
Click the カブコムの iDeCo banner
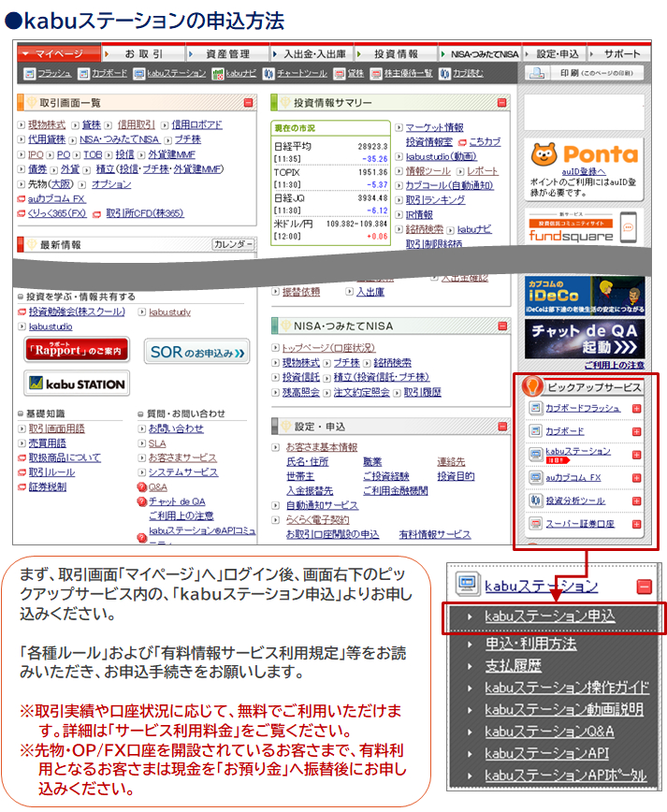(x=585, y=296)
